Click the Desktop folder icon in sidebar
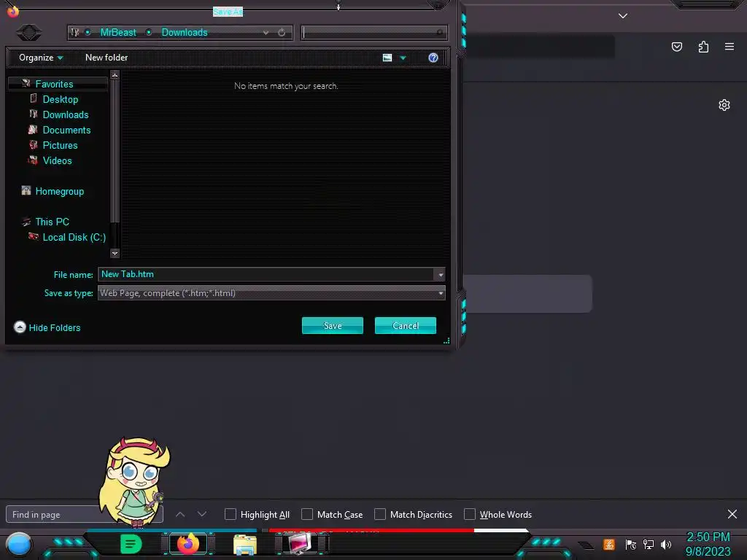 tap(34, 98)
